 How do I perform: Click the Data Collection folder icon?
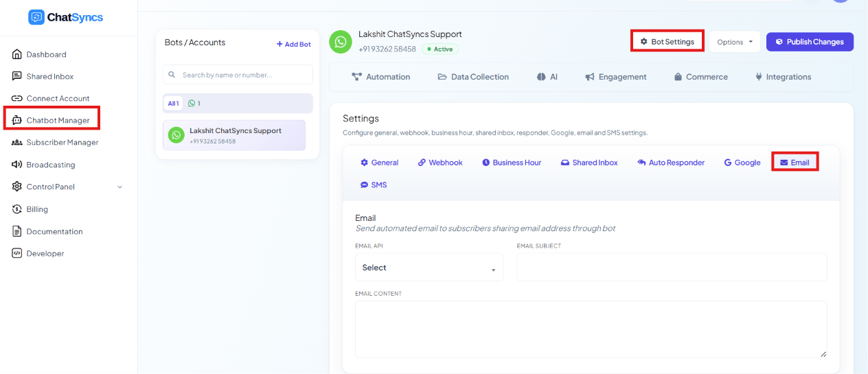pyautogui.click(x=442, y=77)
